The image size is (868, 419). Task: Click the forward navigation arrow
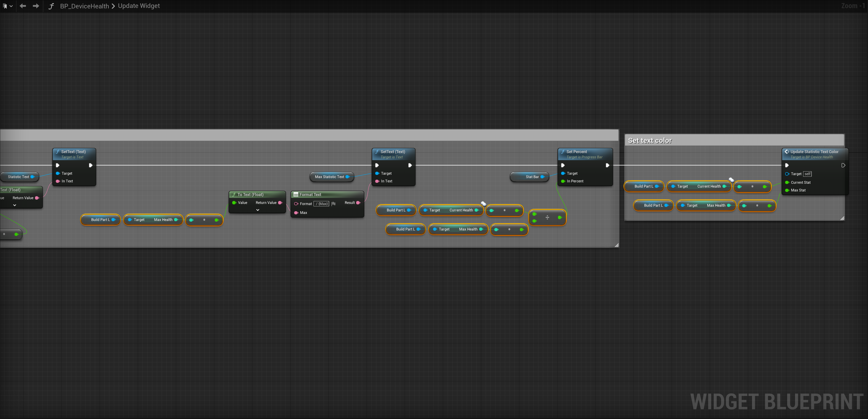click(36, 6)
